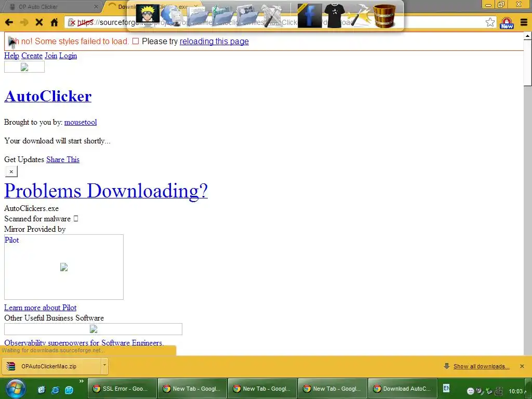Open the music folder dock icon

(223, 16)
